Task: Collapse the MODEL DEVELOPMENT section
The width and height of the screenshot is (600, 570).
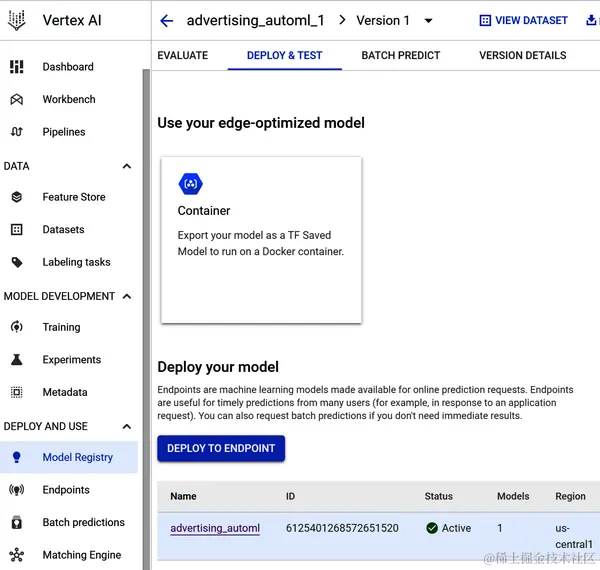Action: pyautogui.click(x=127, y=296)
